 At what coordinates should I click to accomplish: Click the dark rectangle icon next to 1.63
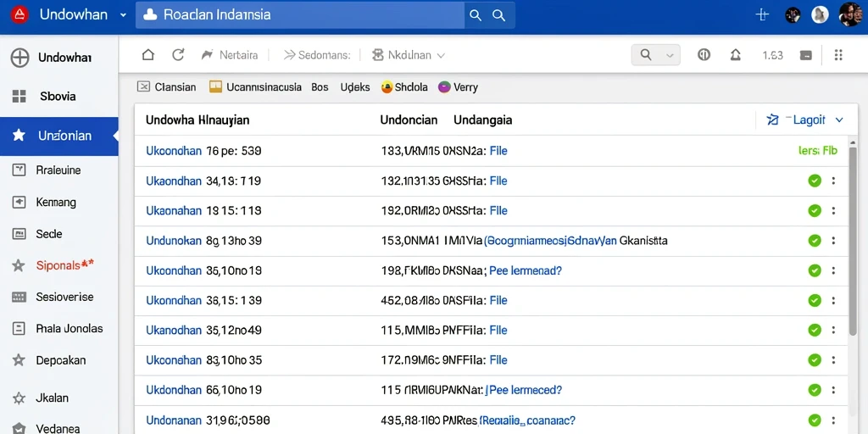pyautogui.click(x=806, y=55)
